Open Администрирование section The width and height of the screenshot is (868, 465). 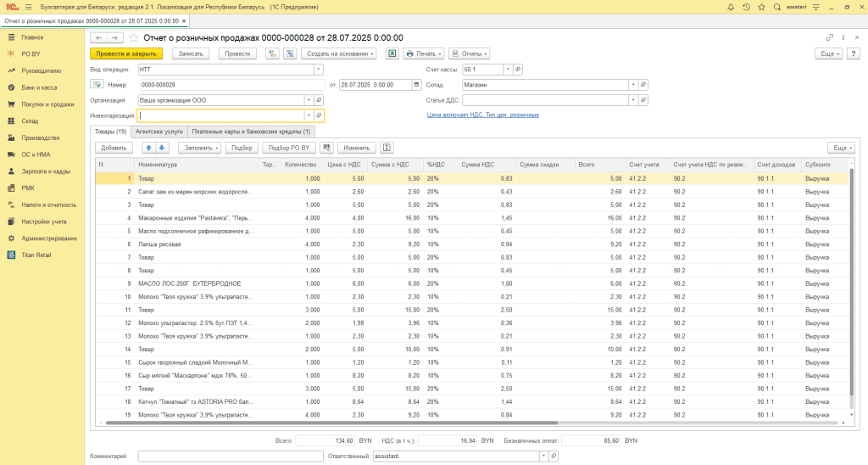click(48, 238)
